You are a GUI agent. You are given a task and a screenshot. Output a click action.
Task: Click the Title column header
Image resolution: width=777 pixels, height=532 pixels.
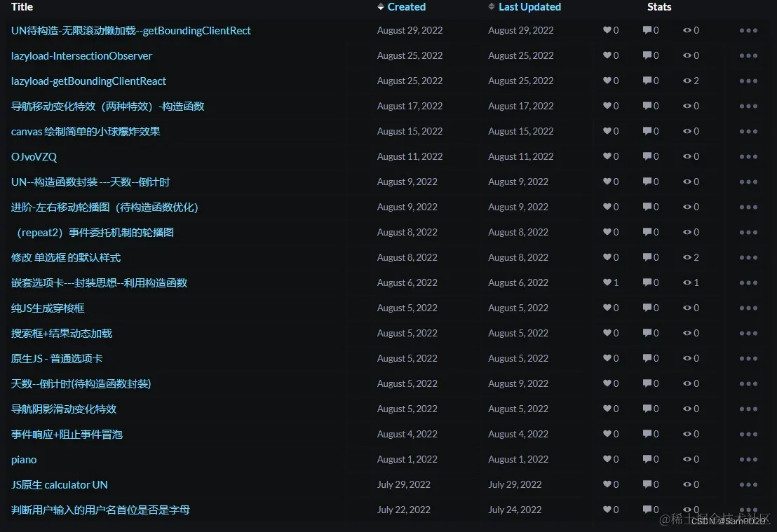pos(22,7)
